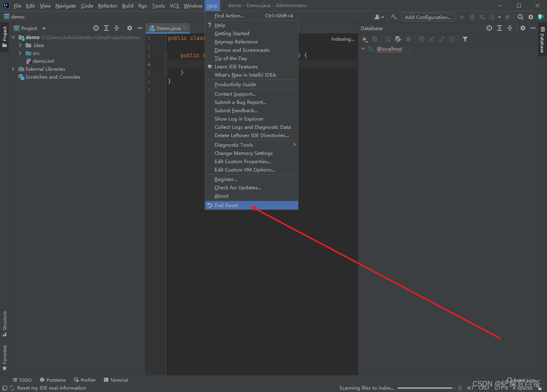Expand the Diagnostic Tools submenu
547x392 pixels.
(251, 145)
